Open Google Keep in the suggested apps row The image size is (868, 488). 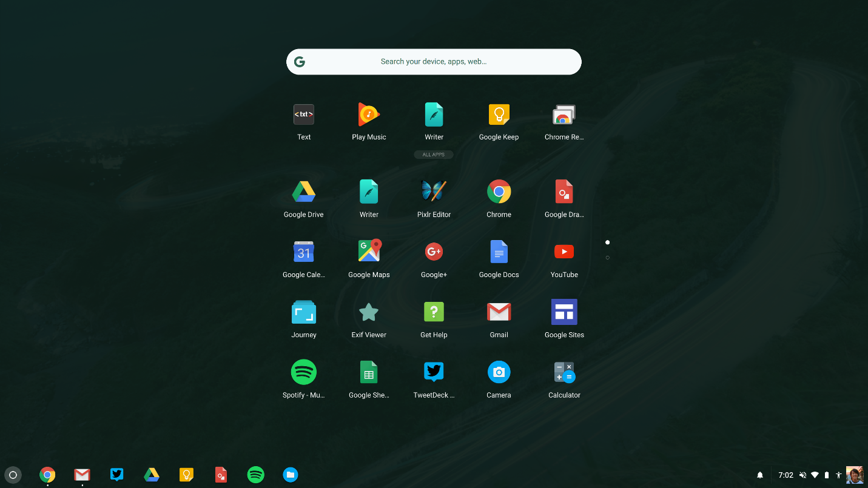[499, 115]
